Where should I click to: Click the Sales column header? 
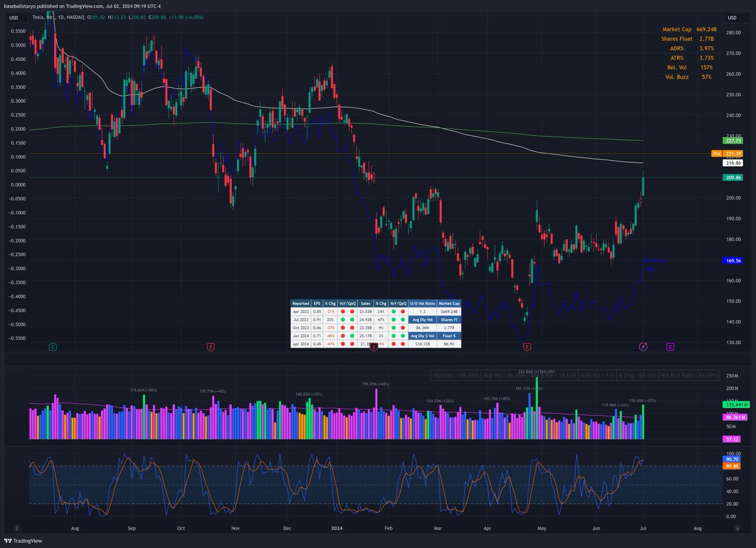pos(365,303)
